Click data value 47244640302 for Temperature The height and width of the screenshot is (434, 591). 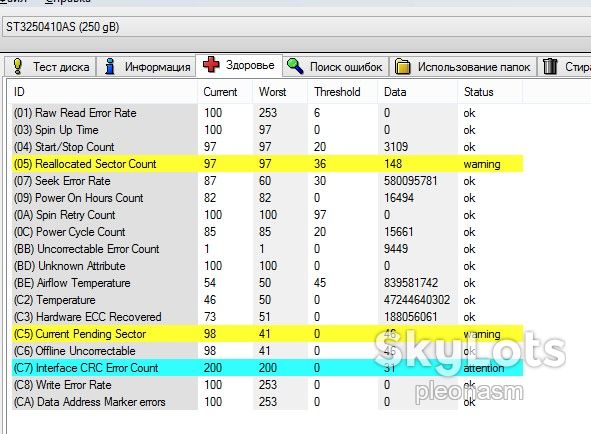(417, 300)
